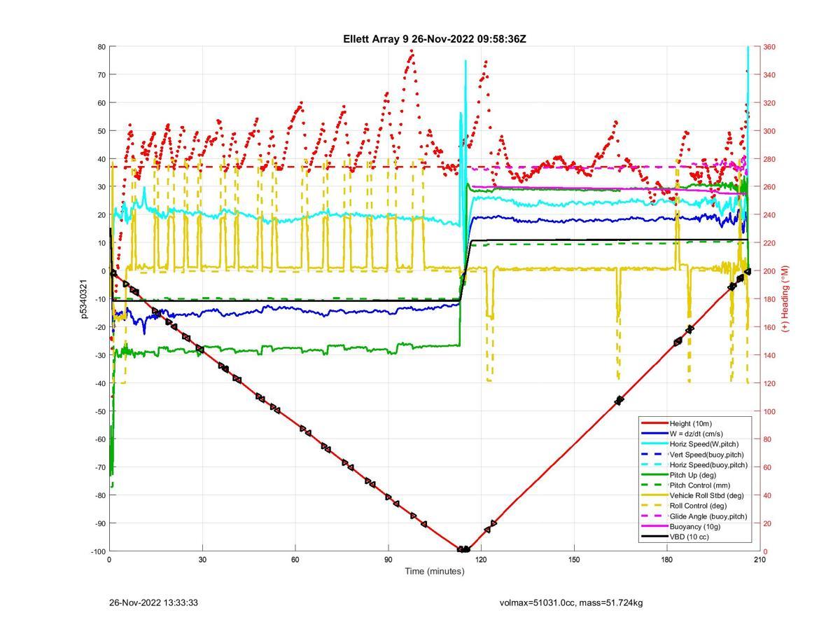
Task: Click the x-axis tick label 180
Action: tap(667, 560)
